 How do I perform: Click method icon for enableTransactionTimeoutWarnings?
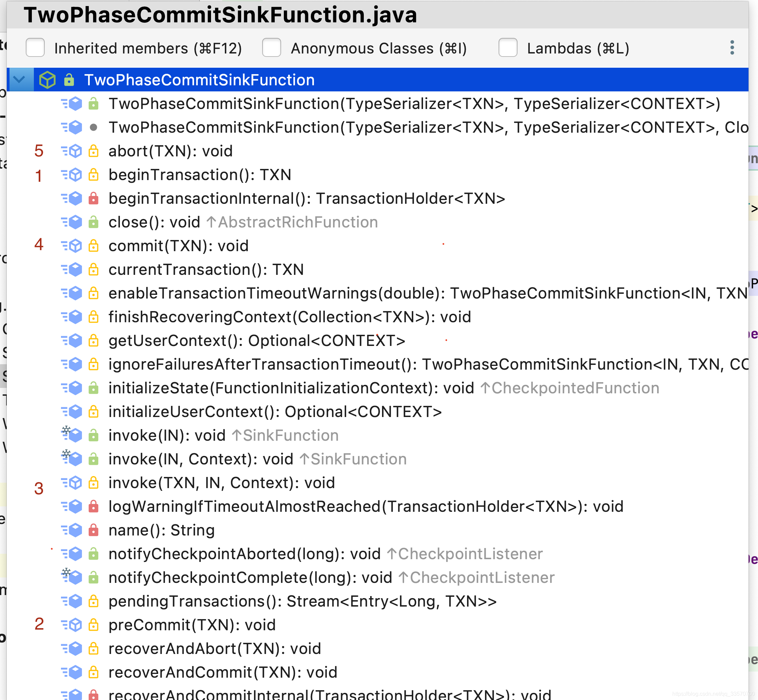point(72,293)
